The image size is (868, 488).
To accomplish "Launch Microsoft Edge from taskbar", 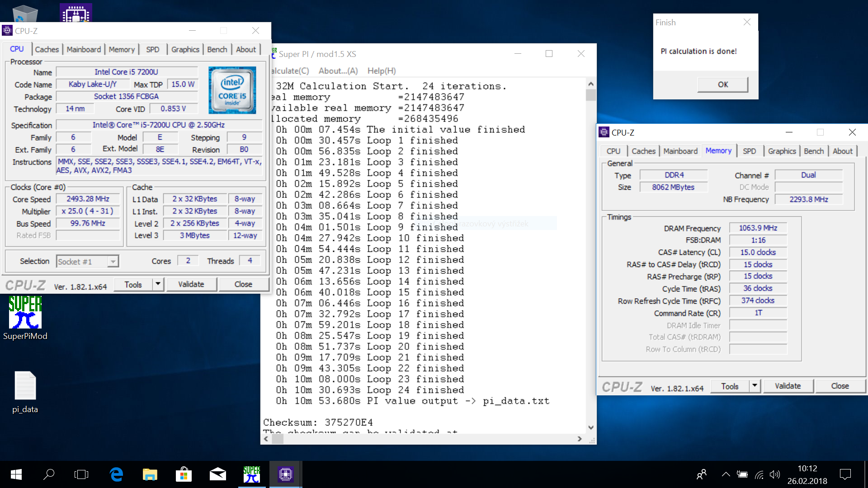I will click(117, 474).
